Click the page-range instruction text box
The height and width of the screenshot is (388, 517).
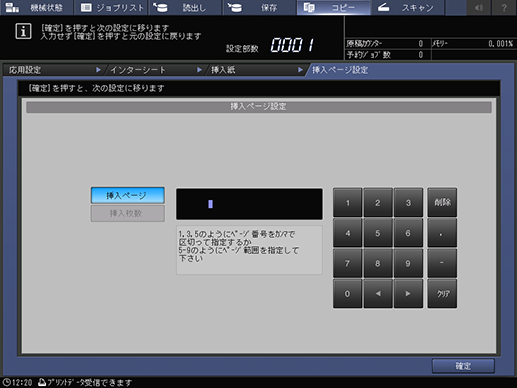pos(249,250)
